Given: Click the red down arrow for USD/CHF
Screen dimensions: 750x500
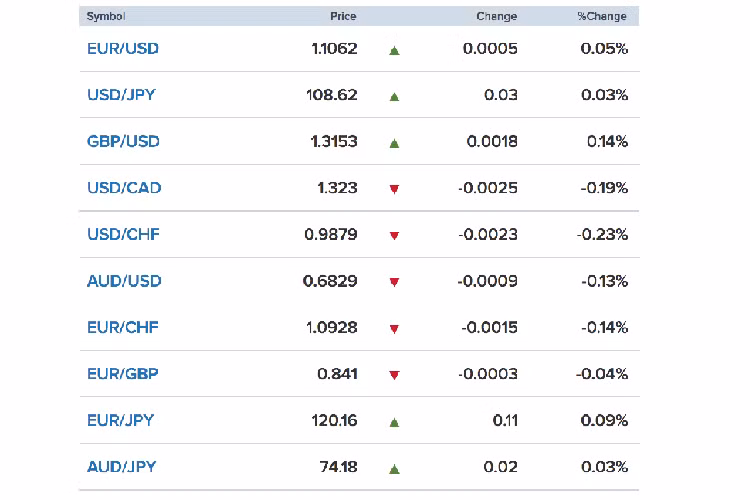Looking at the screenshot, I should [394, 236].
